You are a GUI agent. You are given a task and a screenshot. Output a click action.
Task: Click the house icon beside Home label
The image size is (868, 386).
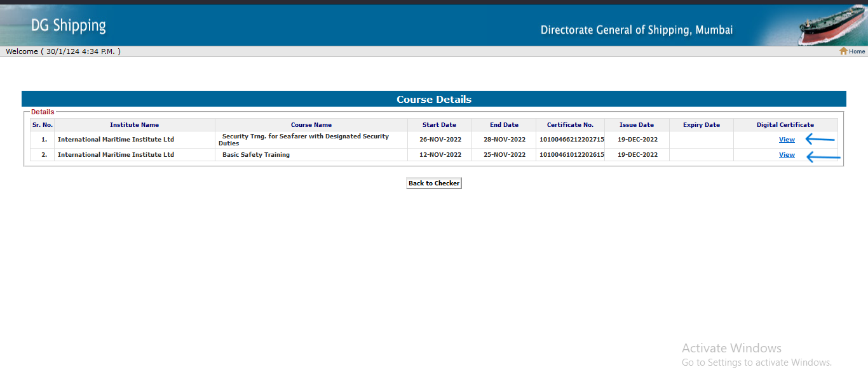coord(844,51)
